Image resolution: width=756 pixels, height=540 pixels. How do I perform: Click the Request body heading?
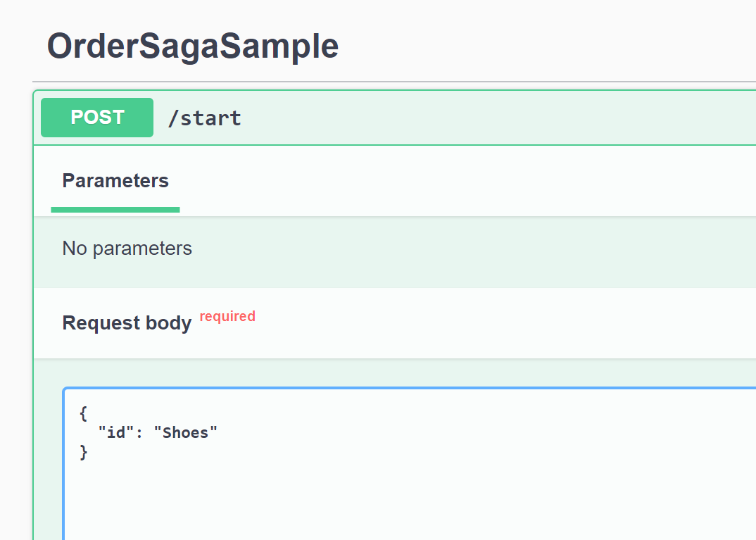click(127, 323)
